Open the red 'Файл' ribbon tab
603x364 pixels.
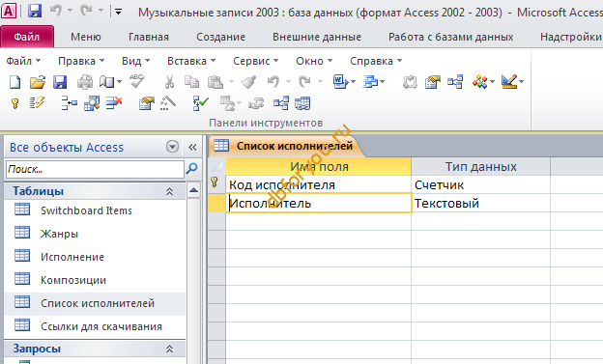point(27,37)
